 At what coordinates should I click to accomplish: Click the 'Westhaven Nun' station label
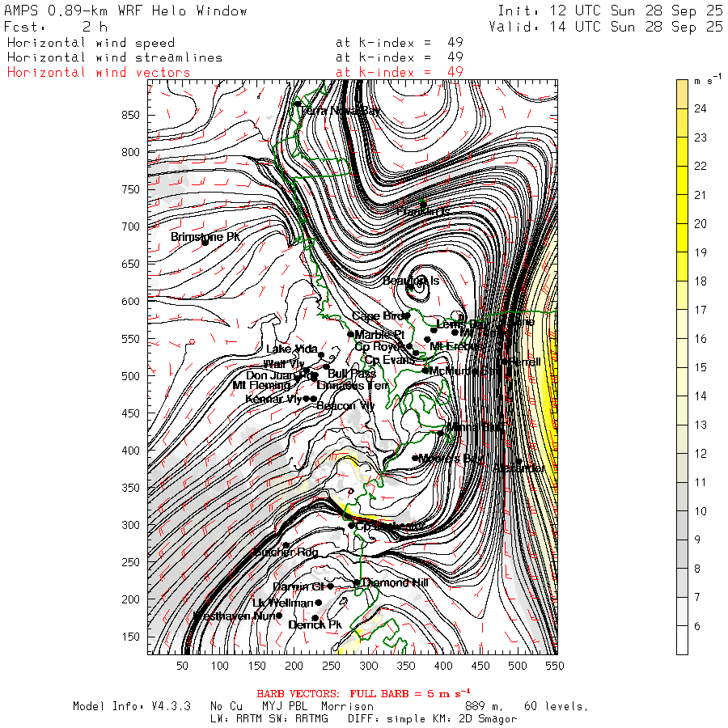tap(235, 616)
